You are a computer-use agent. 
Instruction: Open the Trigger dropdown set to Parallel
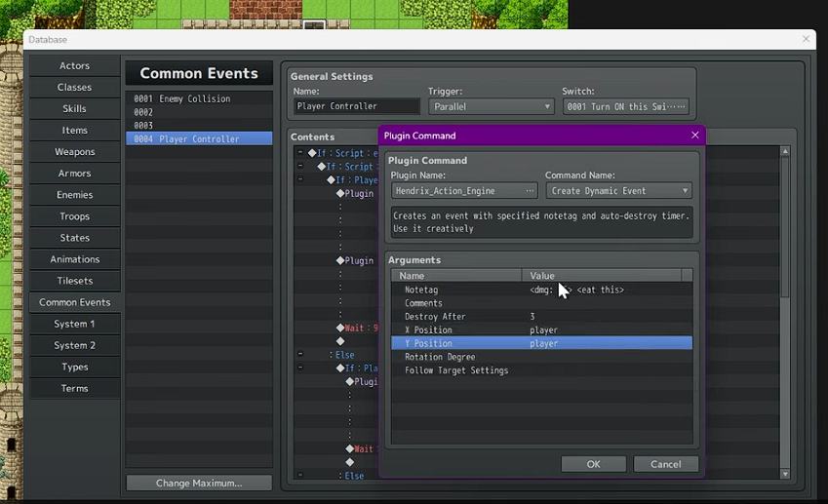(491, 106)
